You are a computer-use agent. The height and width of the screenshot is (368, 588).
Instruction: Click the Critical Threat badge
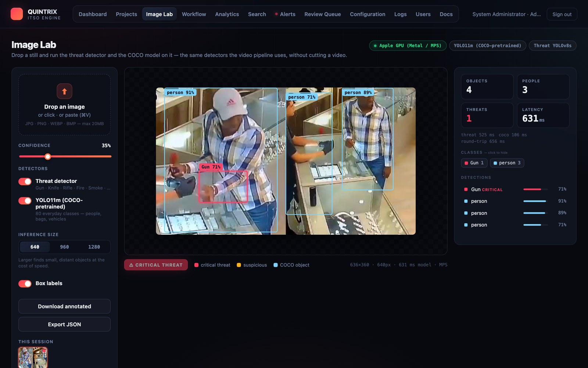(x=156, y=265)
